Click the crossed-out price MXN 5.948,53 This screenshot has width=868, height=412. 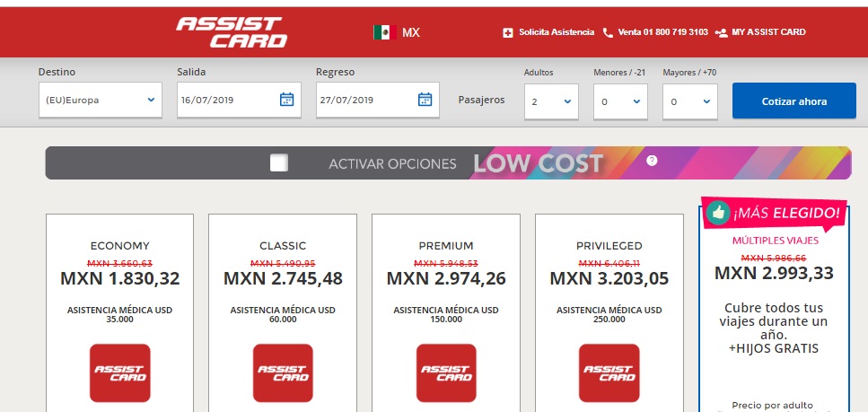tap(446, 264)
